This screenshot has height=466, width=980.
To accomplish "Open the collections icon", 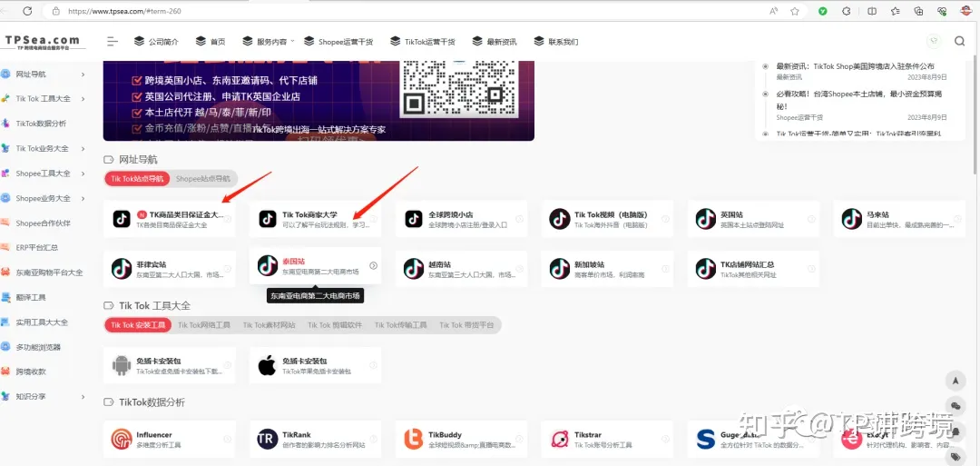I will tap(918, 11).
